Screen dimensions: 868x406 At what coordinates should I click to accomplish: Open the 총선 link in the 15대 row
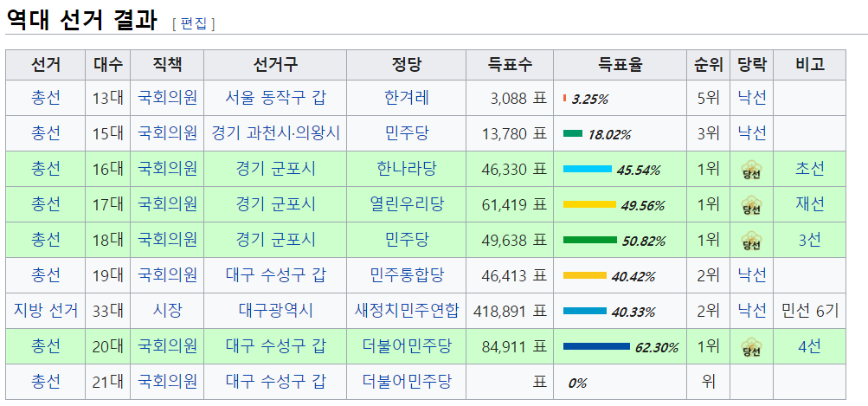[45, 133]
